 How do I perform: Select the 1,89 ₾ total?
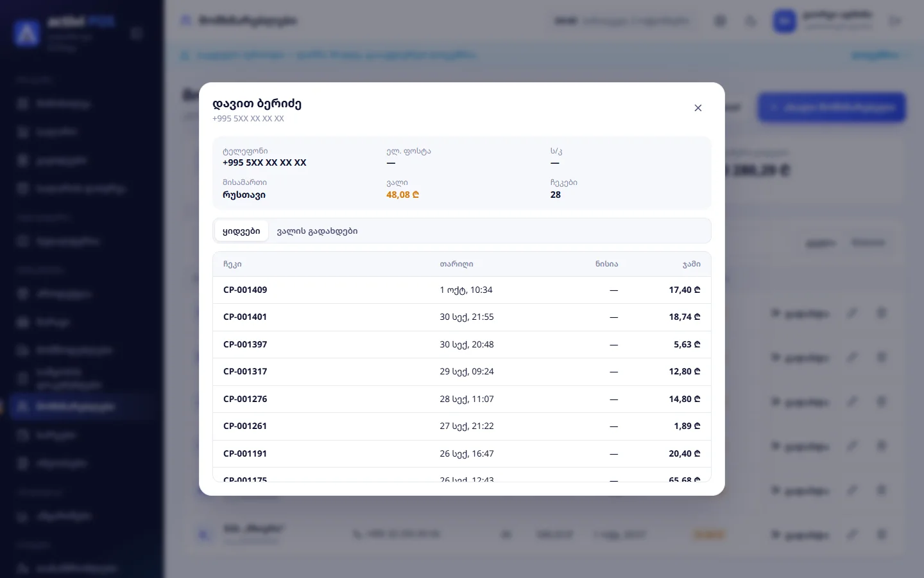pos(687,426)
